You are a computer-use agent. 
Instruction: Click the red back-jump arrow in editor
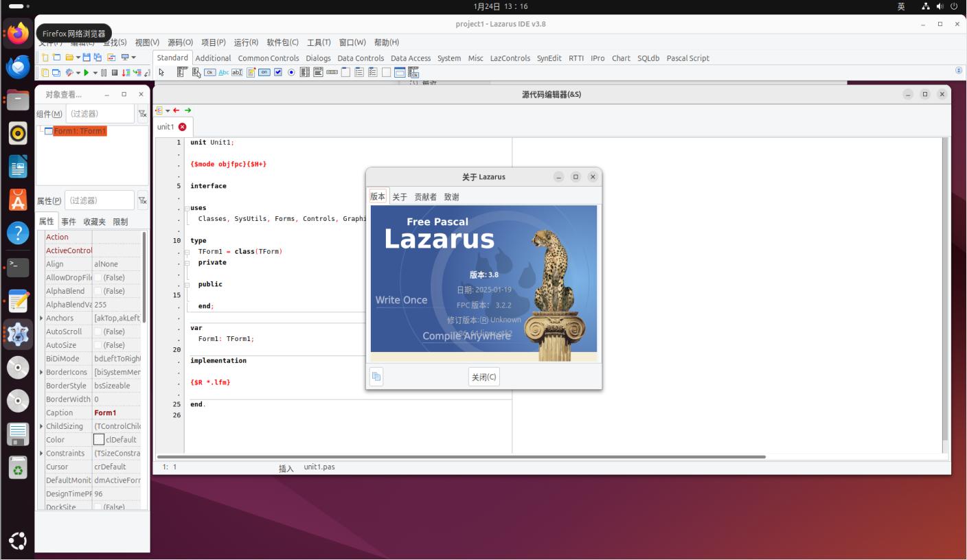pyautogui.click(x=177, y=110)
